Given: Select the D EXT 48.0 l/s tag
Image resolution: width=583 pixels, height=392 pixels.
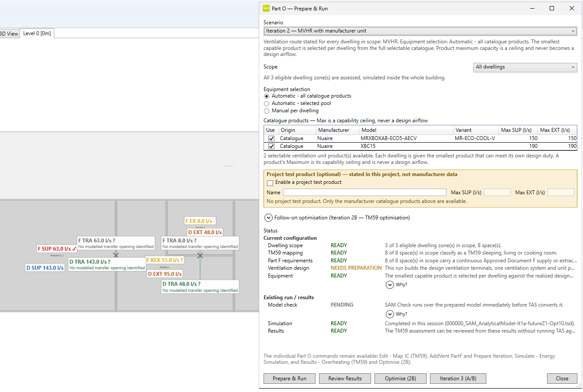Looking at the screenshot, I should tap(205, 232).
